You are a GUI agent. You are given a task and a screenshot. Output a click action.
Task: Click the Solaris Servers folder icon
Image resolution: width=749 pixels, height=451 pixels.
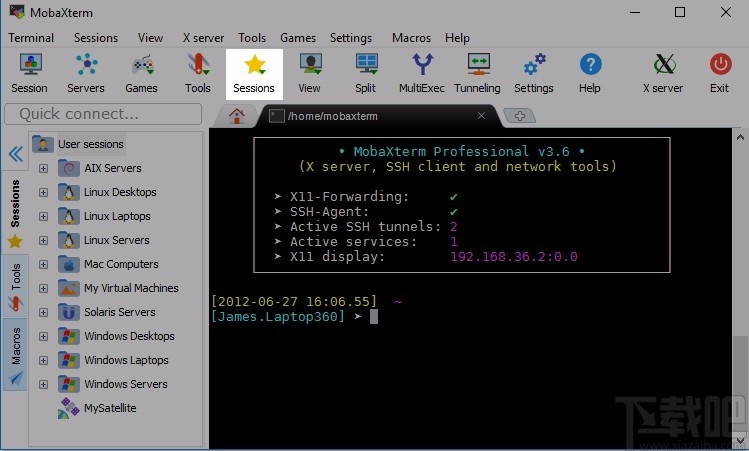click(69, 312)
